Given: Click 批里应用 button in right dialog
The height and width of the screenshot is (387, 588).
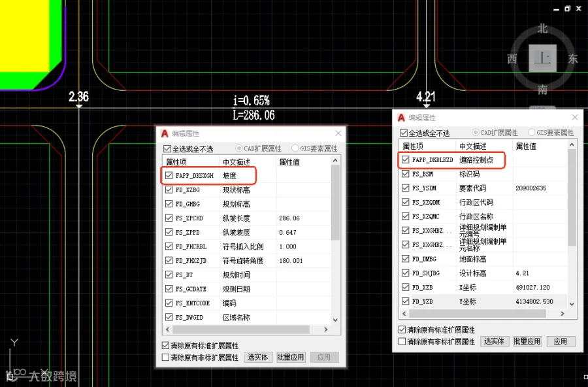Looking at the screenshot, I should tap(527, 341).
